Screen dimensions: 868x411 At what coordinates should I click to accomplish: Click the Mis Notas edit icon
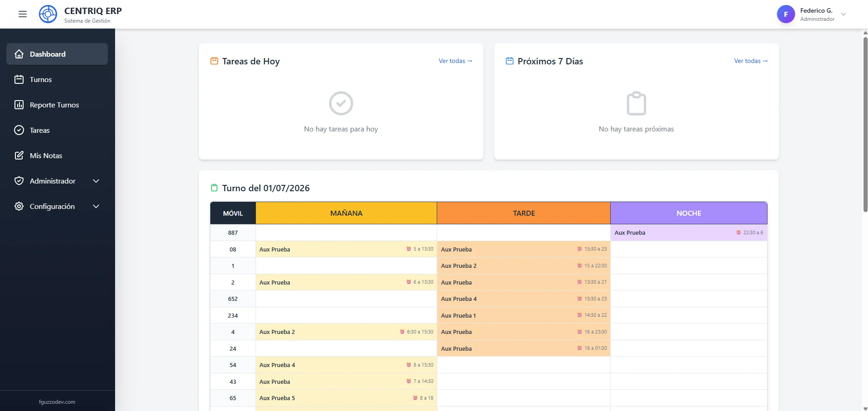coord(19,155)
